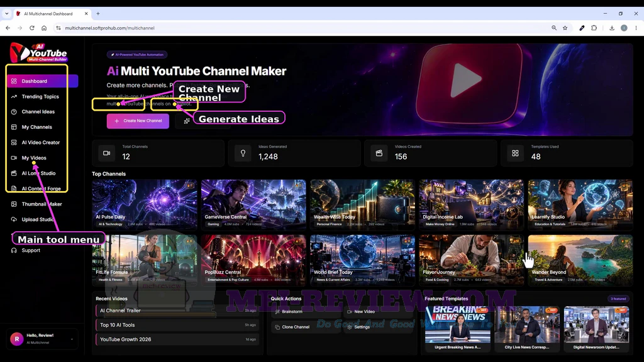Open the Digital Newsroom Update template
The width and height of the screenshot is (644, 362).
(x=596, y=328)
